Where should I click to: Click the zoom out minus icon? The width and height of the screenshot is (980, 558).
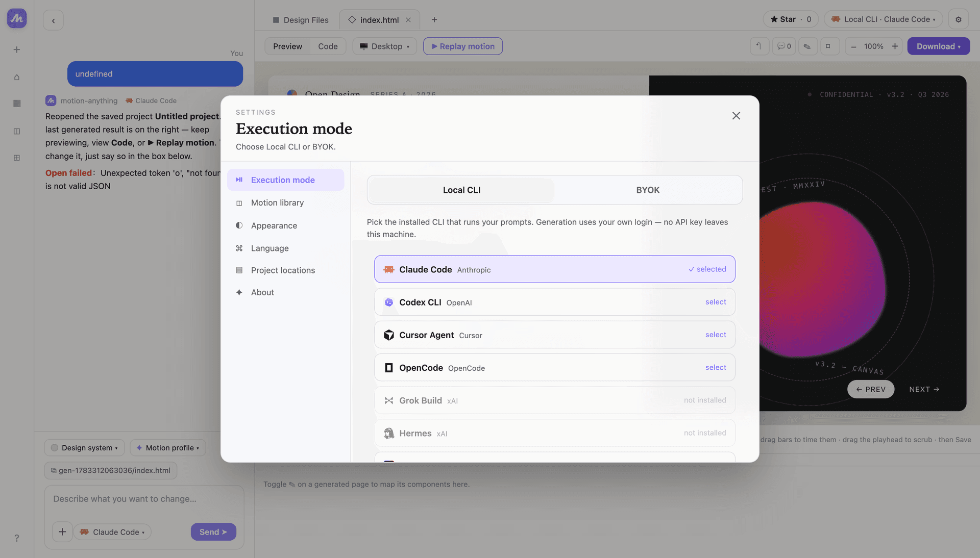pos(853,46)
